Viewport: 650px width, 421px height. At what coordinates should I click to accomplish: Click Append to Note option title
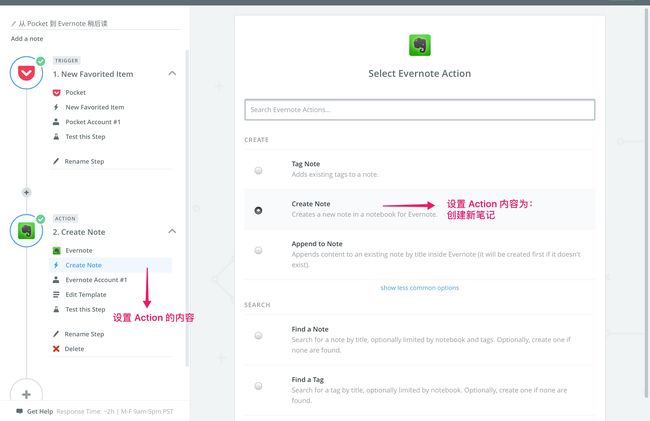[x=317, y=244]
